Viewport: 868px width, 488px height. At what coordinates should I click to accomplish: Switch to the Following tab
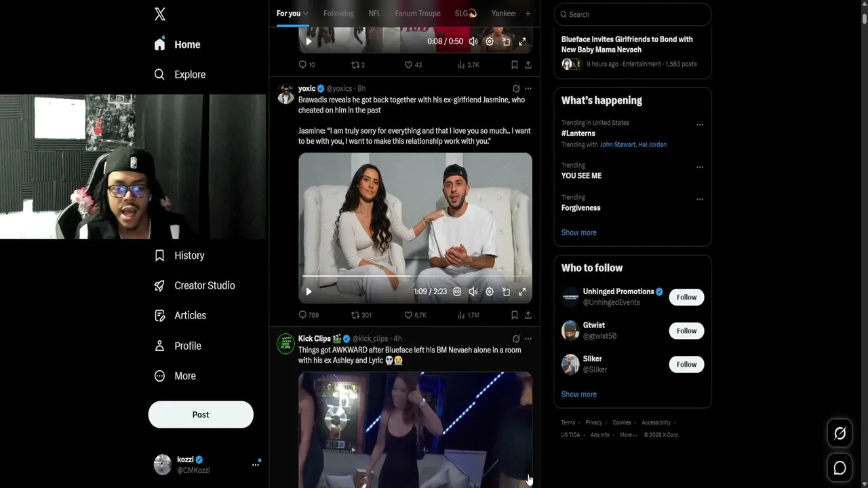tap(338, 14)
